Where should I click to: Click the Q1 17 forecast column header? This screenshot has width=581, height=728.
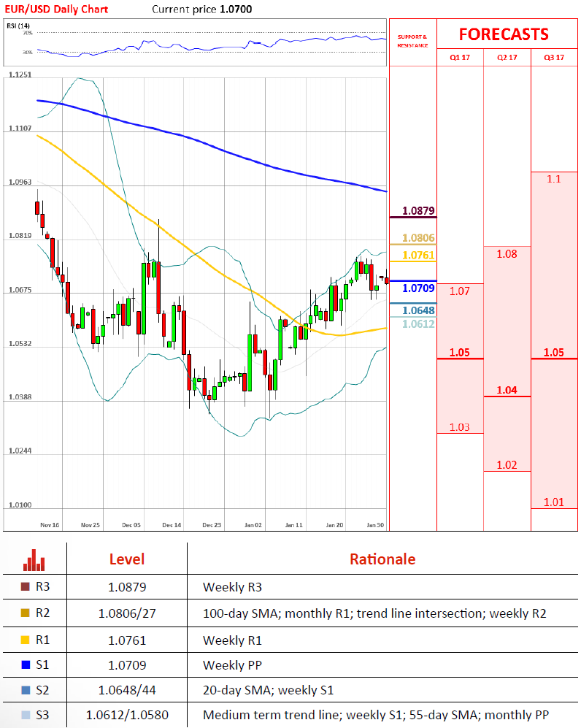[460, 58]
